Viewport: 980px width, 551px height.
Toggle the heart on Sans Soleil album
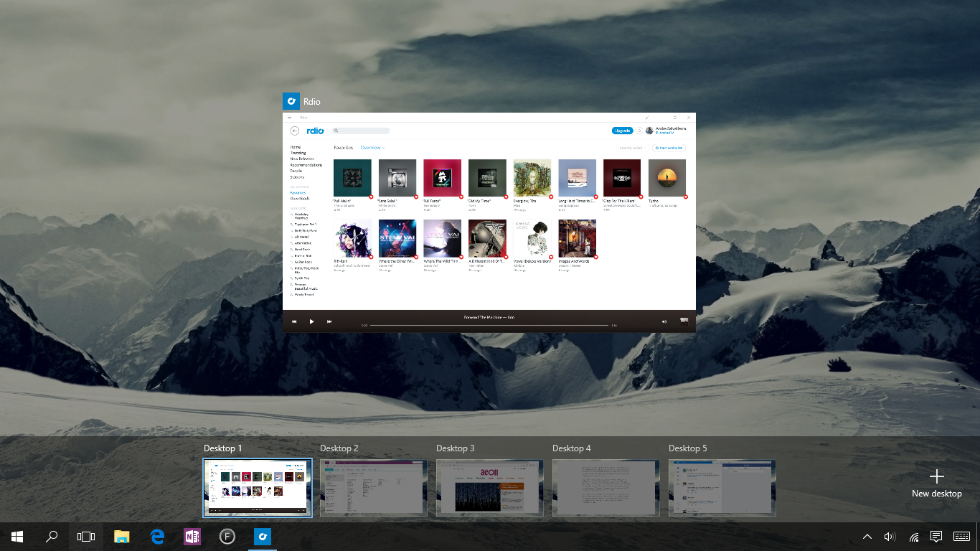416,197
